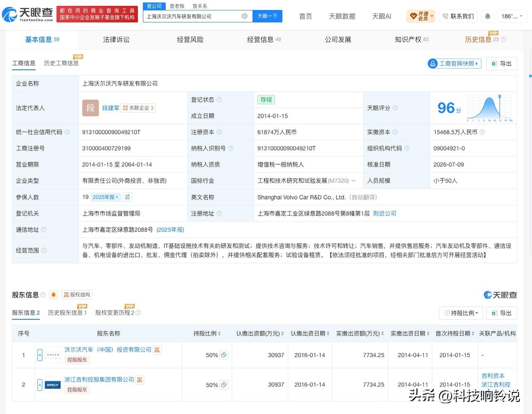Export shareholder table via 导出
532x414 pixels.
(502, 313)
